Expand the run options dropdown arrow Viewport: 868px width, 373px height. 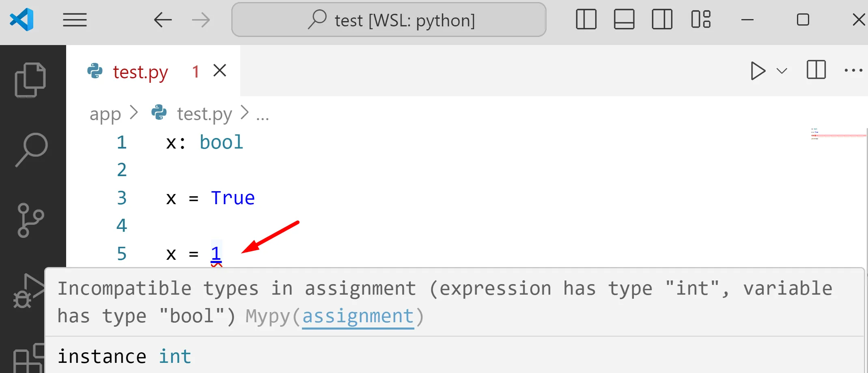782,71
